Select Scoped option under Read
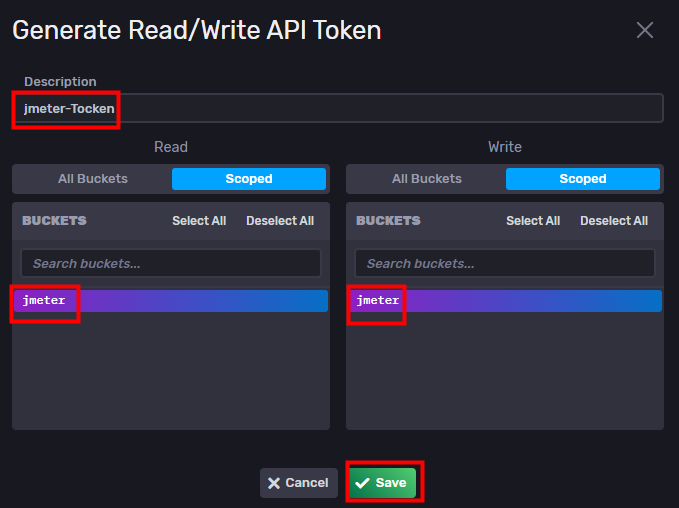 [249, 179]
